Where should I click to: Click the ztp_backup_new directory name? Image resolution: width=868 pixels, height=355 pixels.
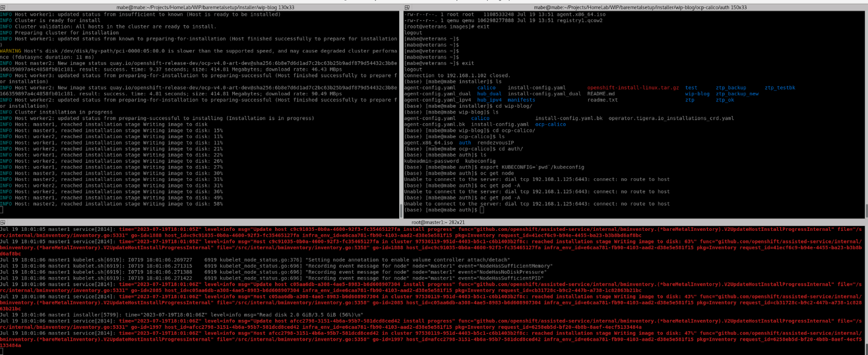tap(737, 94)
